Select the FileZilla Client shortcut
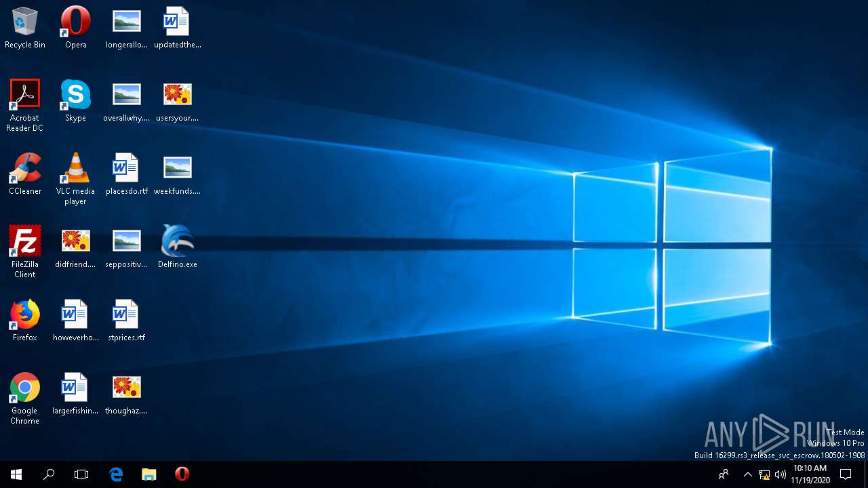The width and height of the screenshot is (868, 488). click(x=25, y=252)
